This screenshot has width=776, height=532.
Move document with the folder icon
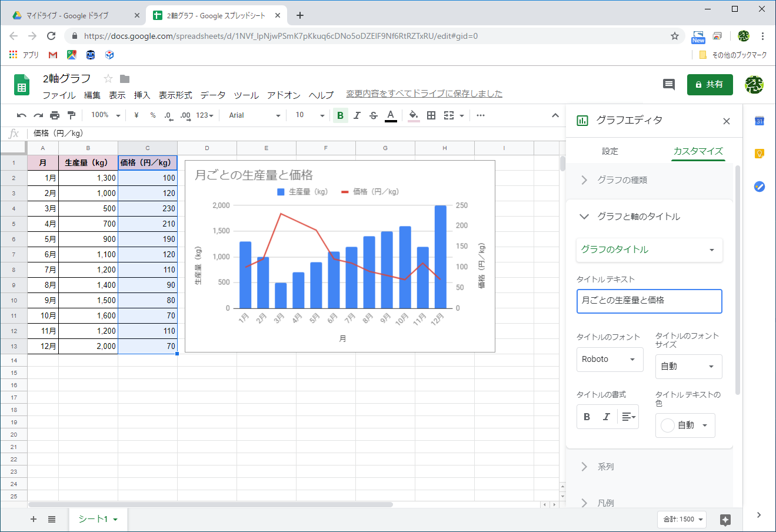pos(125,79)
